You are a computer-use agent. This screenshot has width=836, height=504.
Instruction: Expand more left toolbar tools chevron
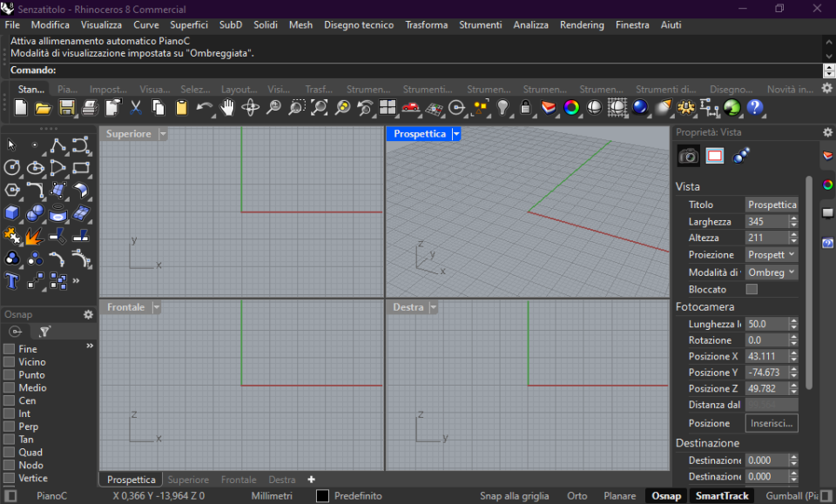pyautogui.click(x=77, y=280)
